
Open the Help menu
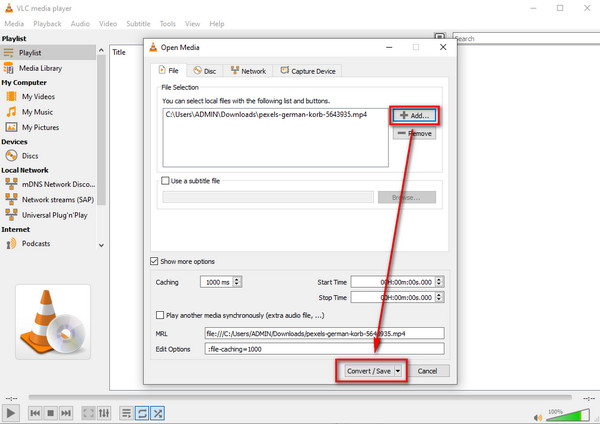217,24
